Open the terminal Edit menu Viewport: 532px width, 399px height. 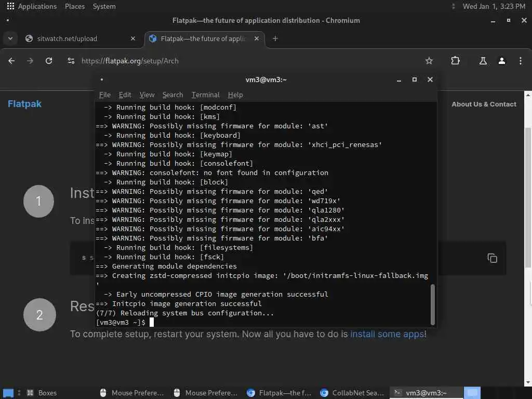pyautogui.click(x=125, y=95)
